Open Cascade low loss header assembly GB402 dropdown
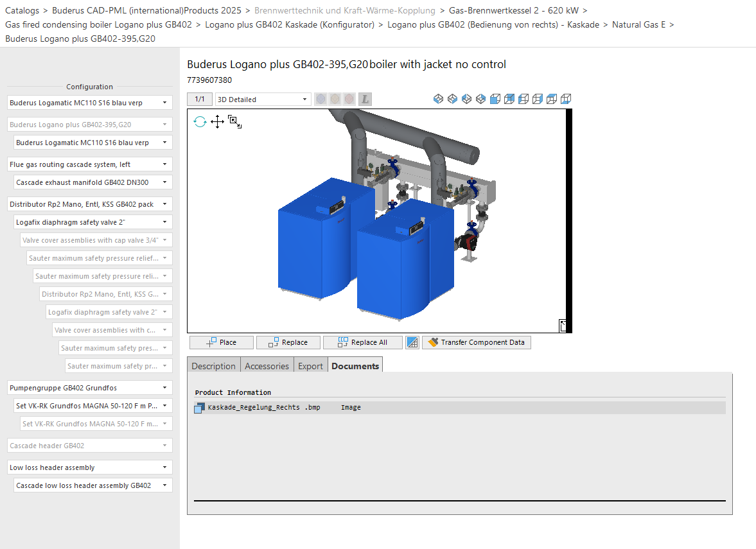756x549 pixels. (x=93, y=485)
